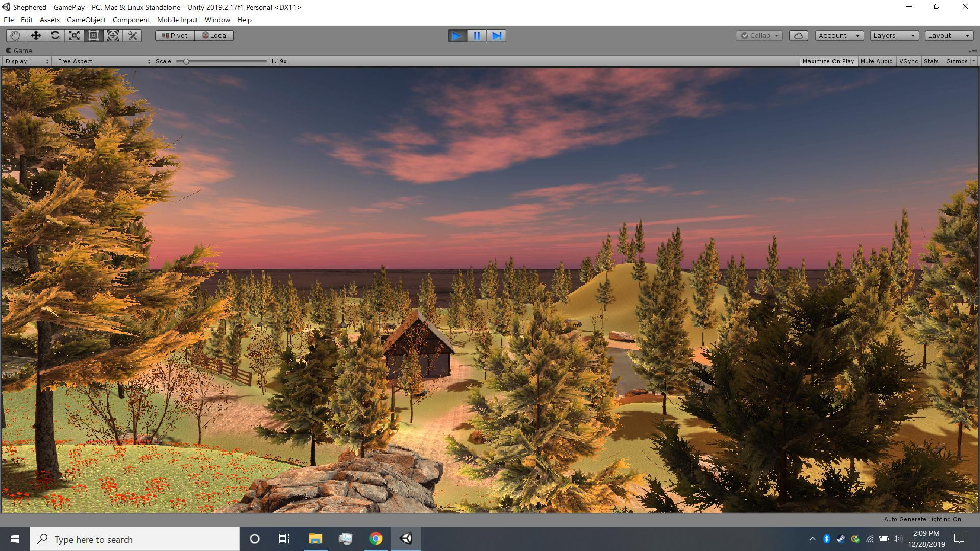Toggle Pivot handle position
980x551 pixels.
point(175,35)
